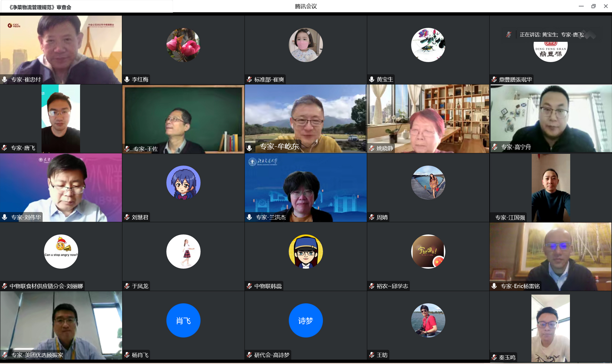
Task: Click microphone icon beside 专家-崔忠付
Action: pos(5,80)
